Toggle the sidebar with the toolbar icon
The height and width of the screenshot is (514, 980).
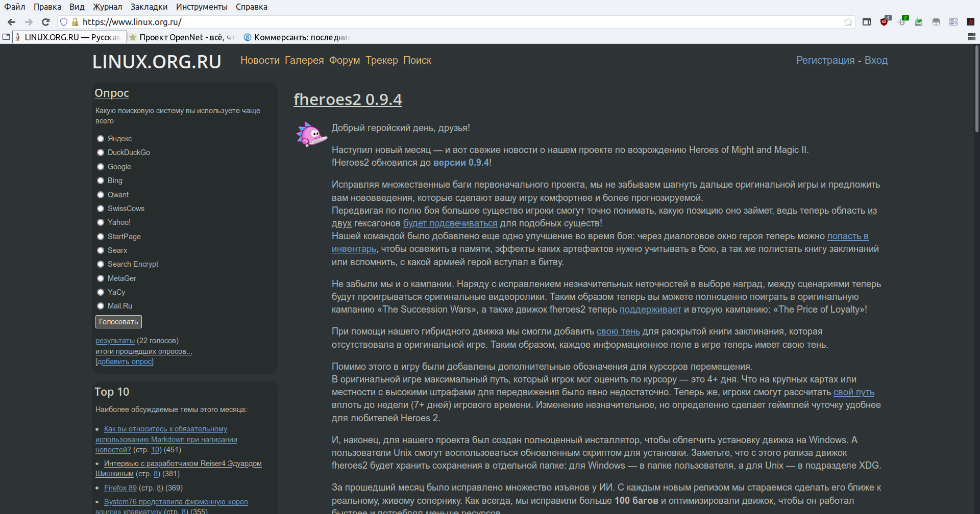pyautogui.click(x=867, y=22)
